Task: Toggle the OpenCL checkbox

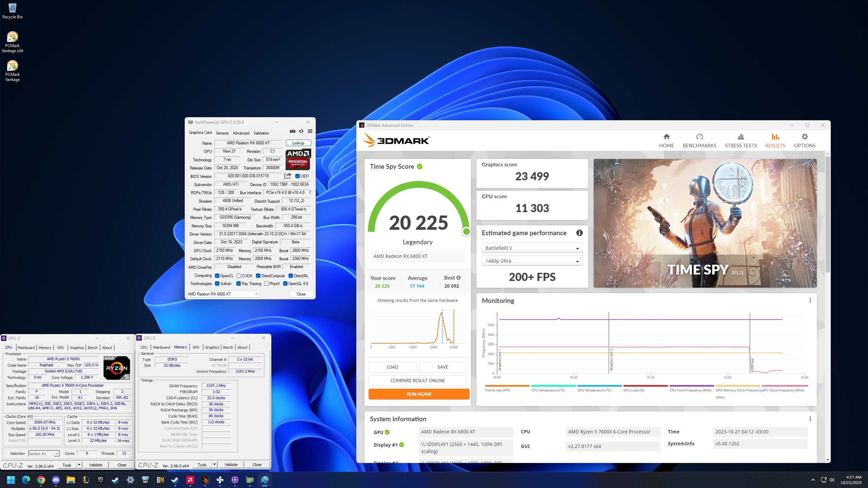Action: tap(217, 276)
